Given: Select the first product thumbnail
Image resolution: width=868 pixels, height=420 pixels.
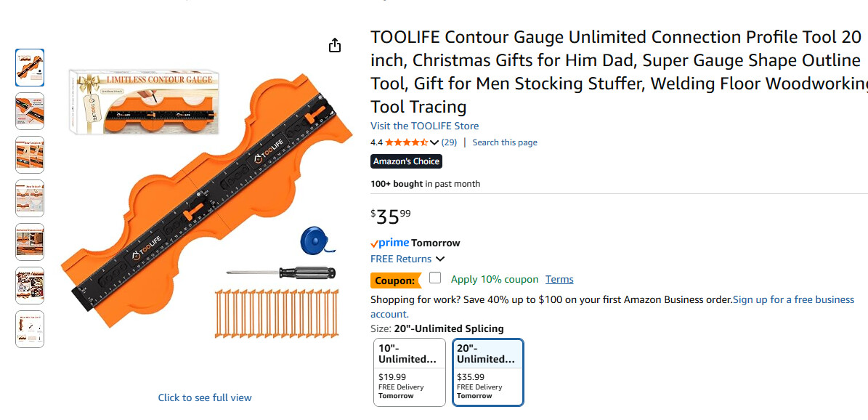Looking at the screenshot, I should (x=30, y=67).
